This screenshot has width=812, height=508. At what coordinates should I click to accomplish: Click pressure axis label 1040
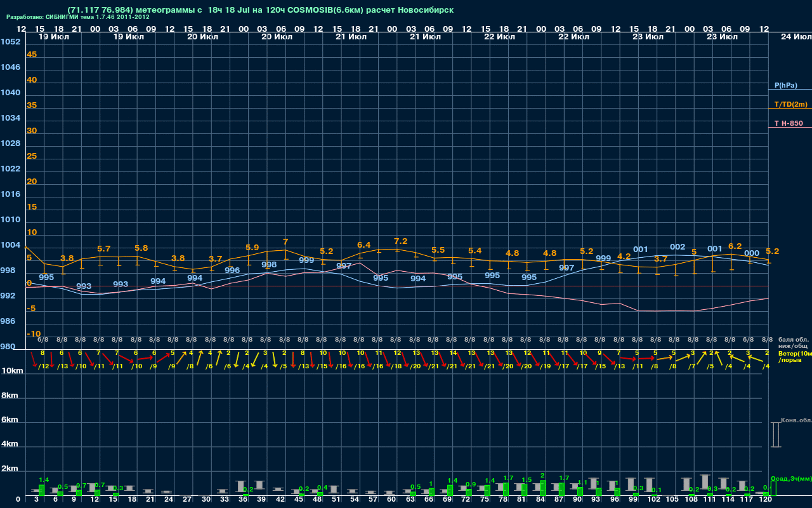pyautogui.click(x=10, y=93)
